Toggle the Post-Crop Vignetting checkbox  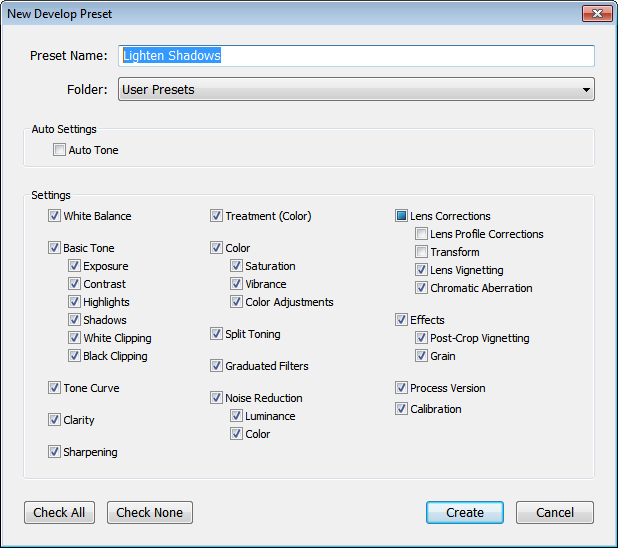(x=421, y=337)
